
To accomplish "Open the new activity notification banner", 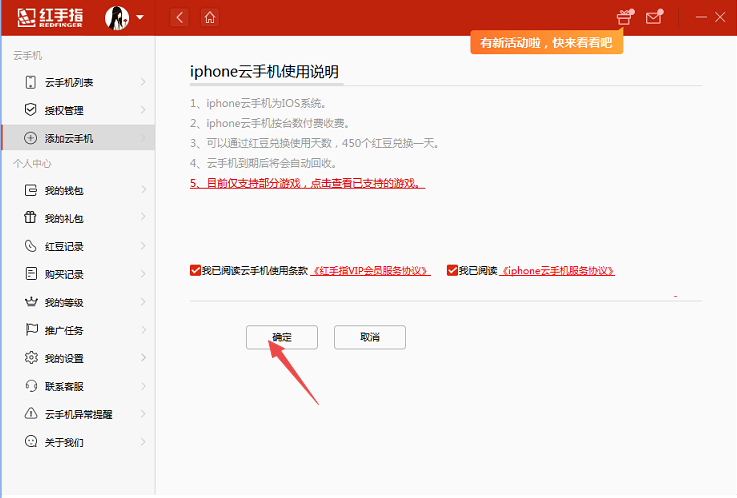I will [546, 43].
